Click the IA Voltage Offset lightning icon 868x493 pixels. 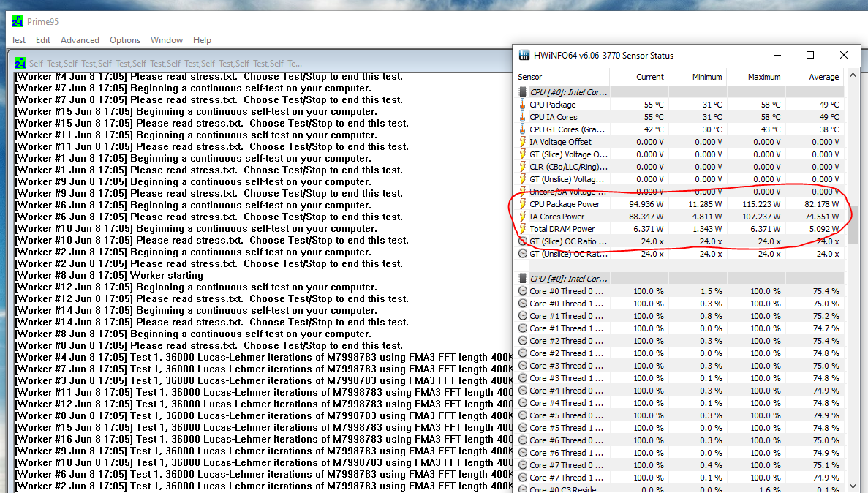[522, 142]
